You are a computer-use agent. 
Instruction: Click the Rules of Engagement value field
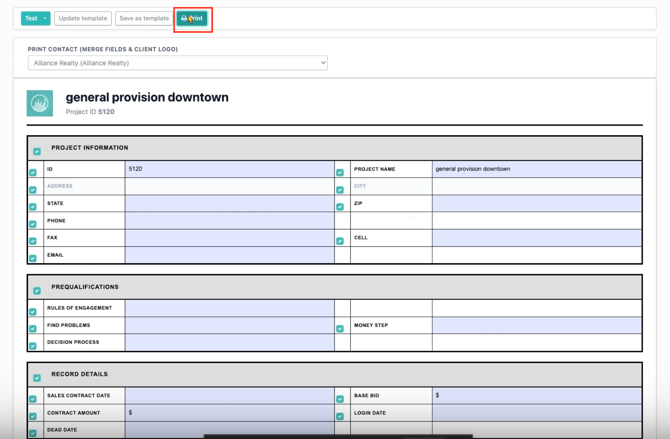[x=230, y=308]
